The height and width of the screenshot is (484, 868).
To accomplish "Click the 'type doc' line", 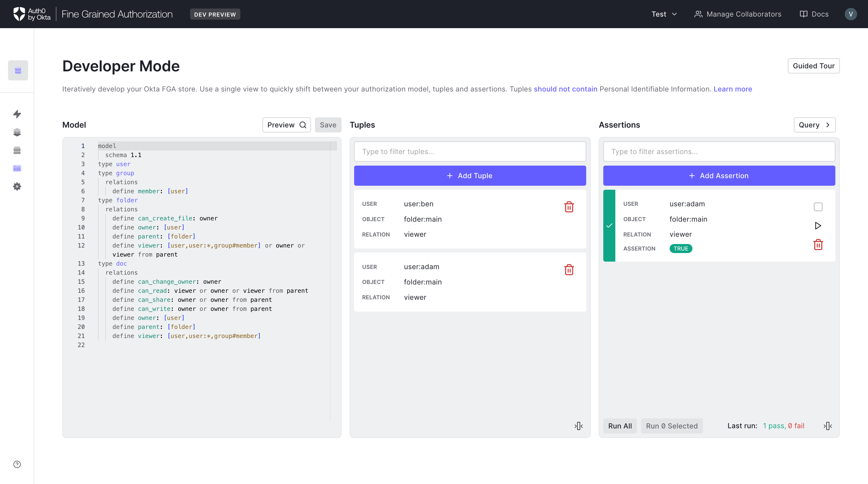I will pos(112,264).
